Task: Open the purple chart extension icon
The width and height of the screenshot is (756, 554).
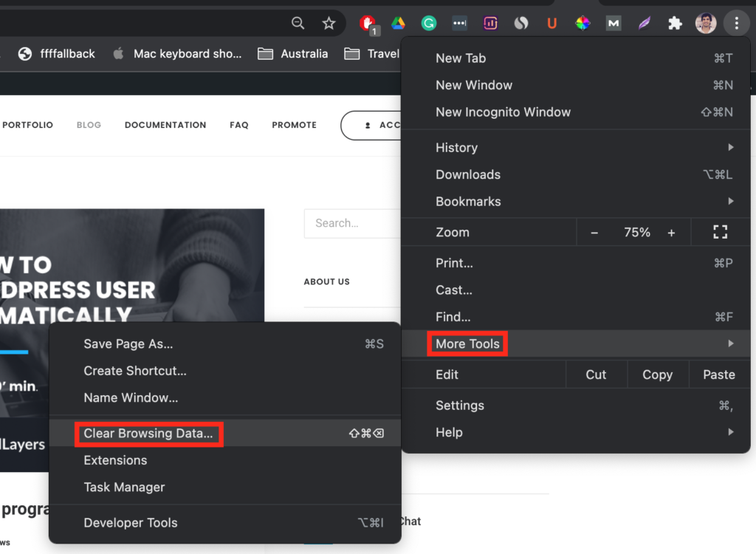Action: click(490, 23)
